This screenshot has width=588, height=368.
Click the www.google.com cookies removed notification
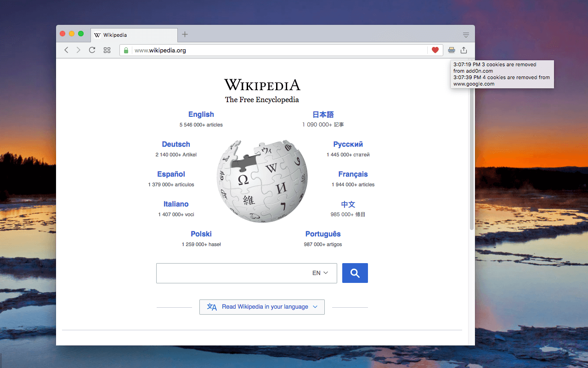502,80
